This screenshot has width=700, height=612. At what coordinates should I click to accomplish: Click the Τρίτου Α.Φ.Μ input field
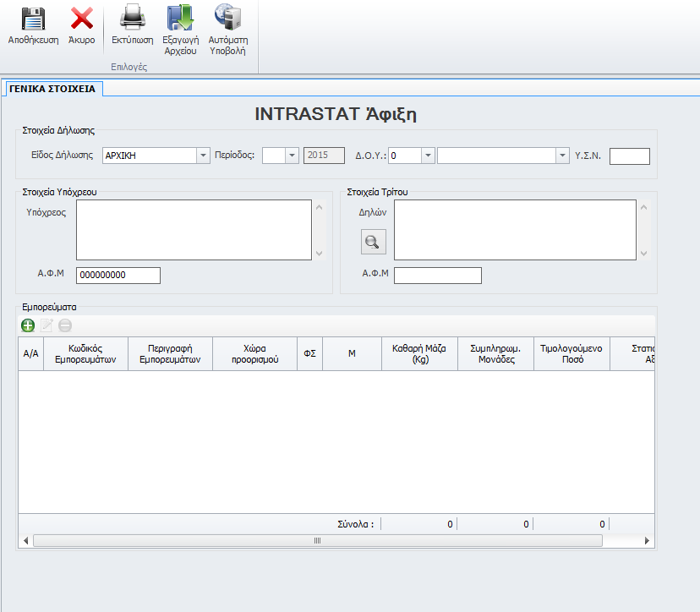point(438,276)
